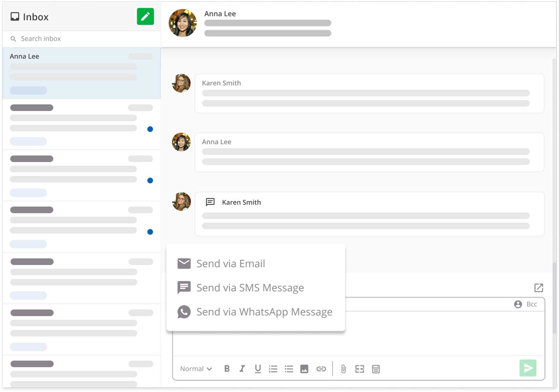Image resolution: width=559 pixels, height=392 pixels.
Task: Choose Send via WhatsApp Message
Action: [264, 312]
